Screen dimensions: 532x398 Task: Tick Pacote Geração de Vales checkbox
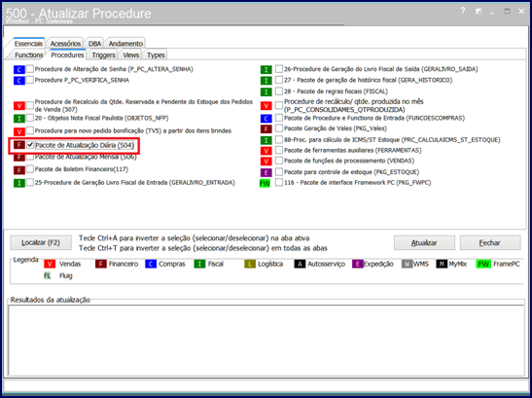coord(279,128)
